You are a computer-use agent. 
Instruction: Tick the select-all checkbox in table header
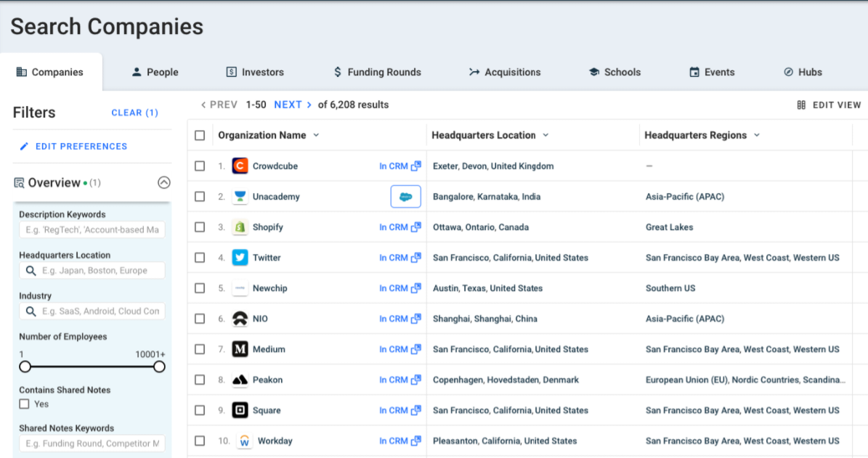pos(200,136)
